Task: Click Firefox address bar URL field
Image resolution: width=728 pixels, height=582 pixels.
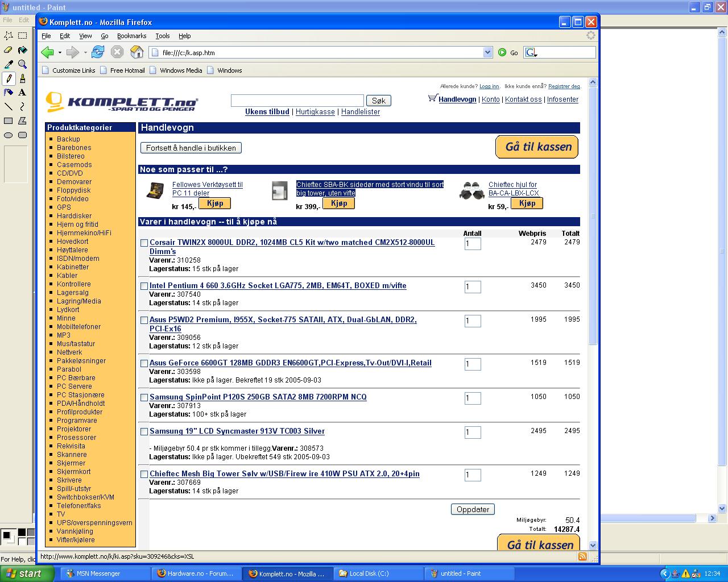Action: coord(317,52)
